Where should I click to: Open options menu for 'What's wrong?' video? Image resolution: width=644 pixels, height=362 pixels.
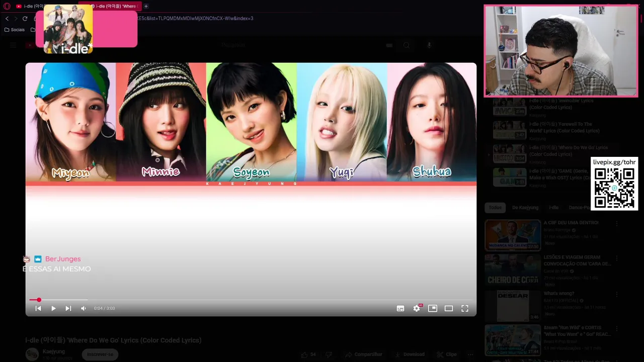tap(617, 294)
